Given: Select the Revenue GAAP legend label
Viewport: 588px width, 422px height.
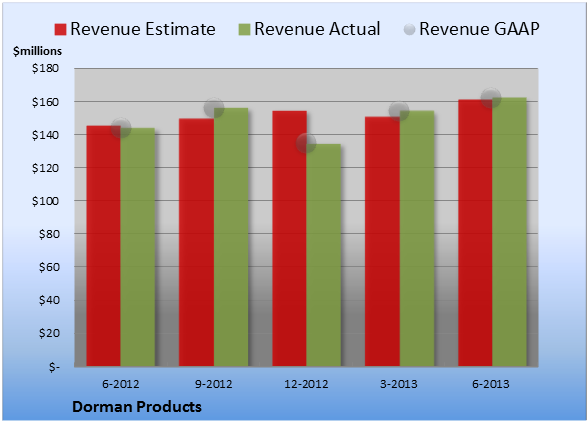Looking at the screenshot, I should (x=479, y=29).
